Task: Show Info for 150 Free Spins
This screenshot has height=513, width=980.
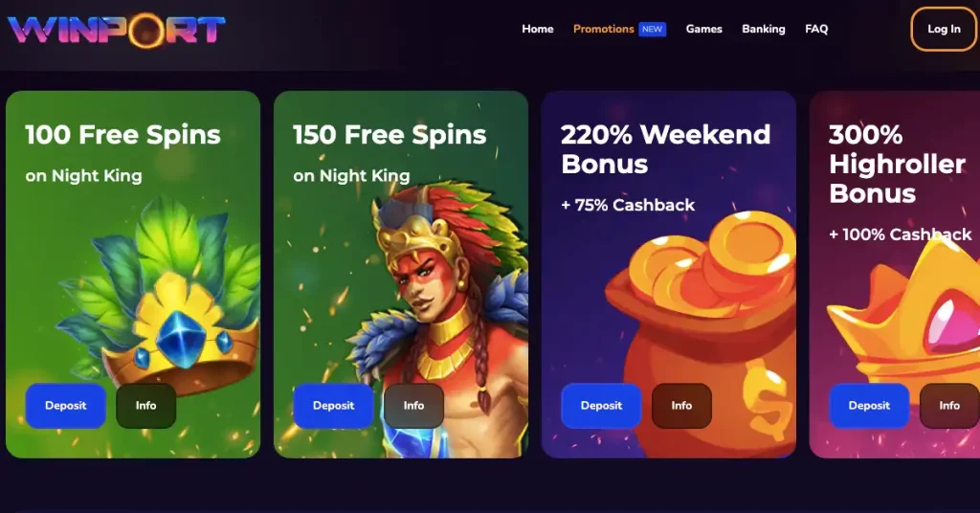Action: 413,406
